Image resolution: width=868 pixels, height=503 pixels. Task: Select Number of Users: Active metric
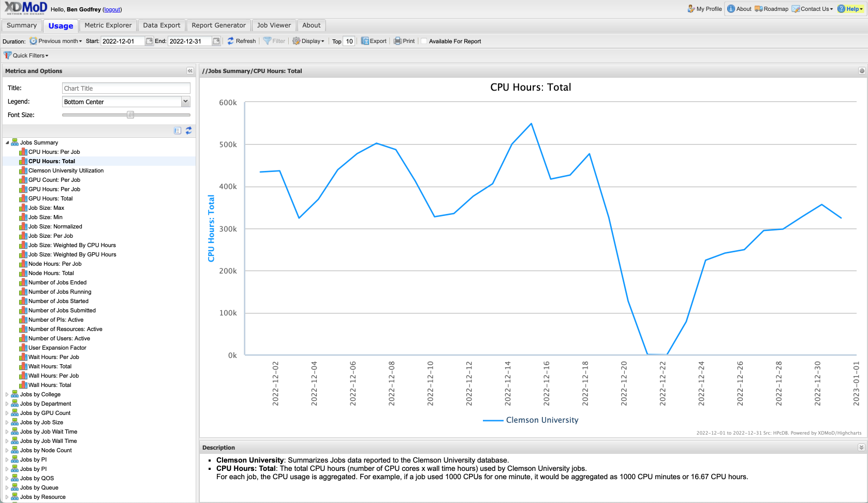pyautogui.click(x=59, y=338)
